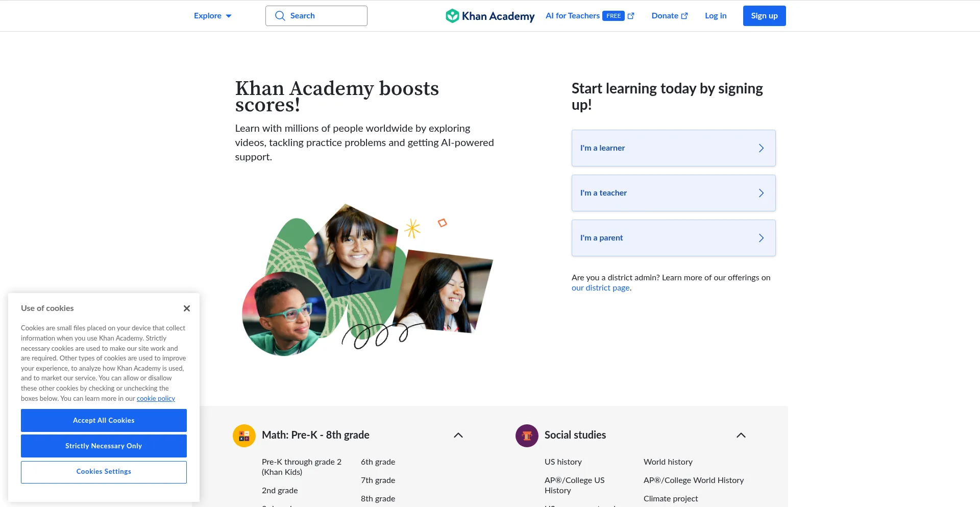Choose Strictly Necessary Only cookies
980x507 pixels.
coord(104,446)
